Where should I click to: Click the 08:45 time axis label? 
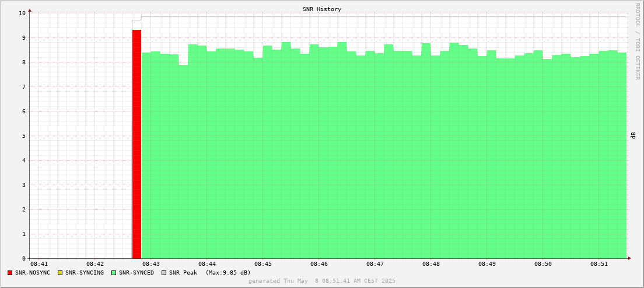click(x=263, y=263)
